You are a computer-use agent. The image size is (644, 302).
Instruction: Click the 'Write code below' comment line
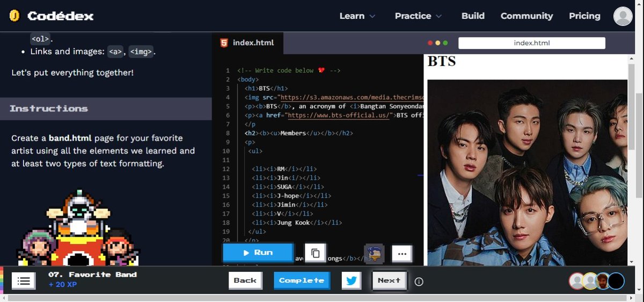[x=289, y=71]
